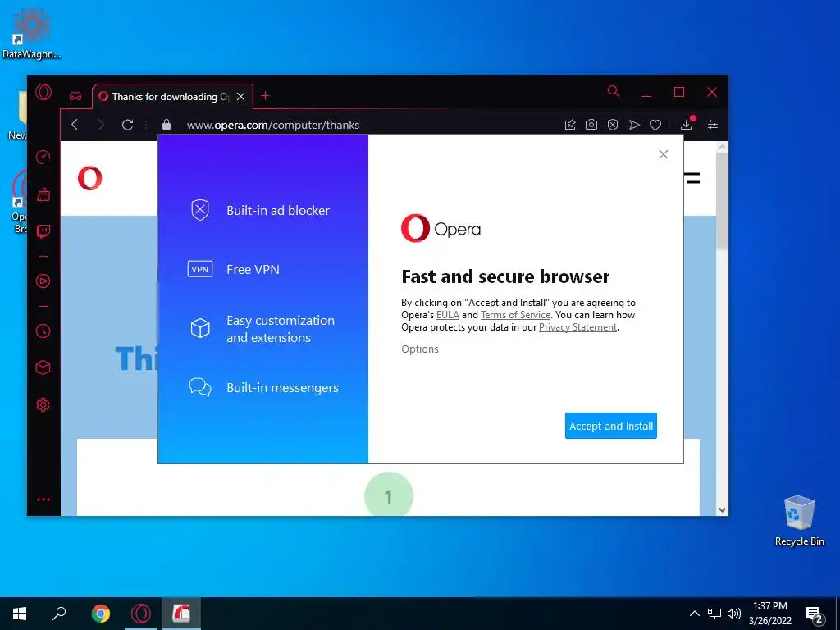Open the Opera GX menu logo

[x=44, y=92]
